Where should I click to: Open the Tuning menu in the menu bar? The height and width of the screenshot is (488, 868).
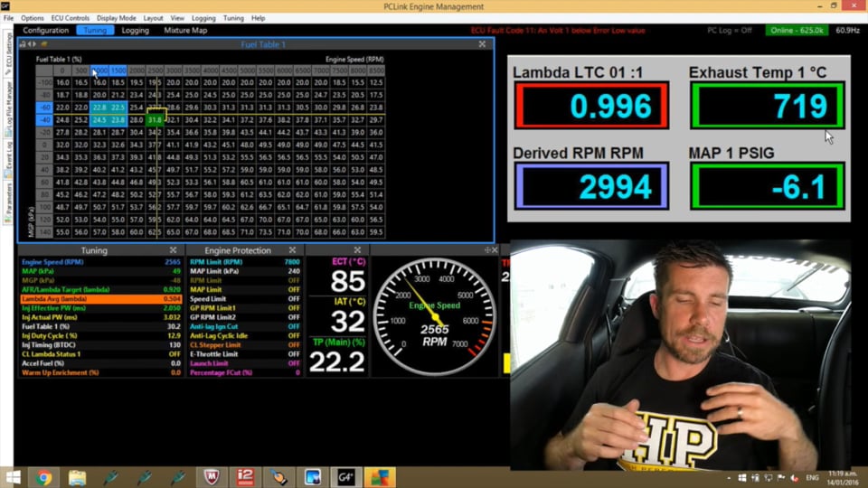click(x=233, y=18)
